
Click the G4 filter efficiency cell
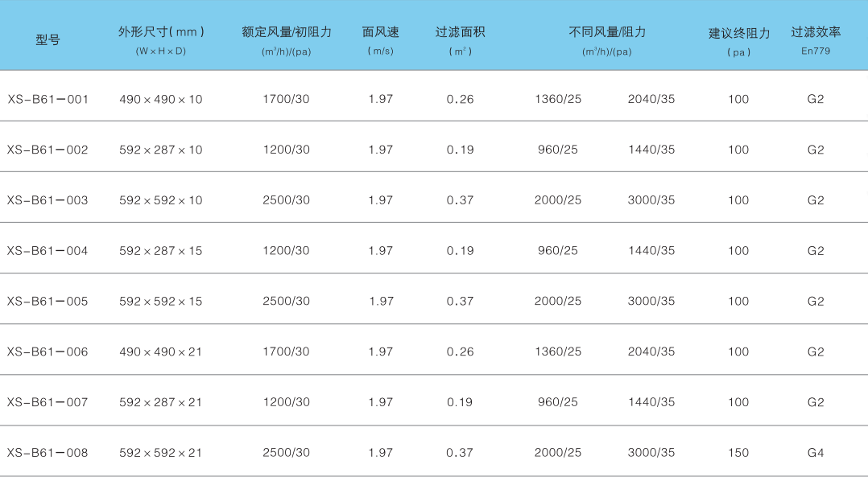pos(816,453)
